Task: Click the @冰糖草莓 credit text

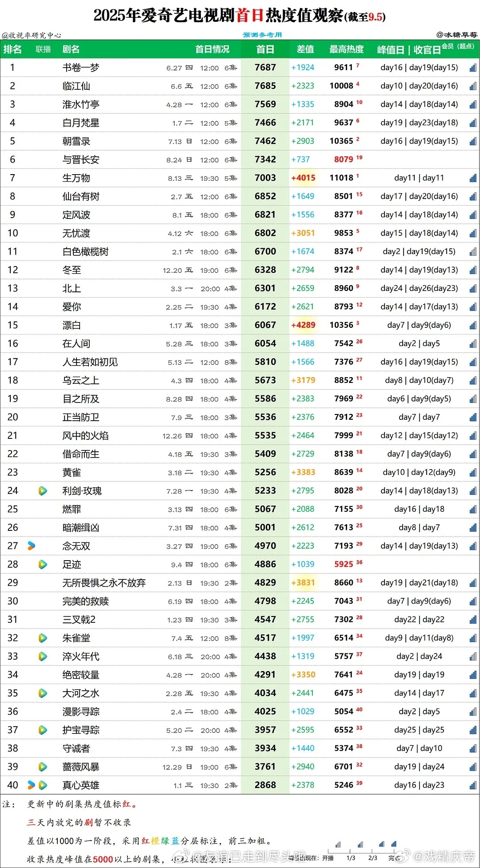Action: pos(457,34)
